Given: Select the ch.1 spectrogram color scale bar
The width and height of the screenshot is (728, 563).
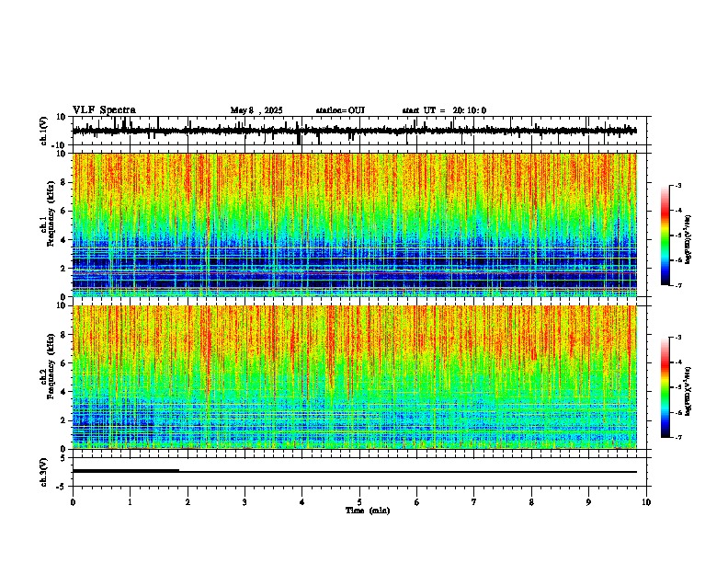Looking at the screenshot, I should tap(665, 236).
